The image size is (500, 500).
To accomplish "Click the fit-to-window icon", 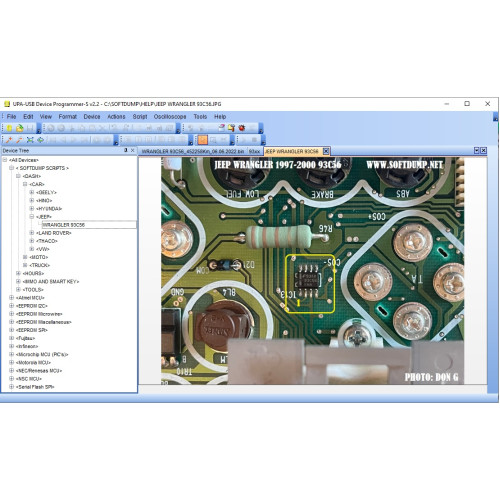I will click(x=30, y=140).
